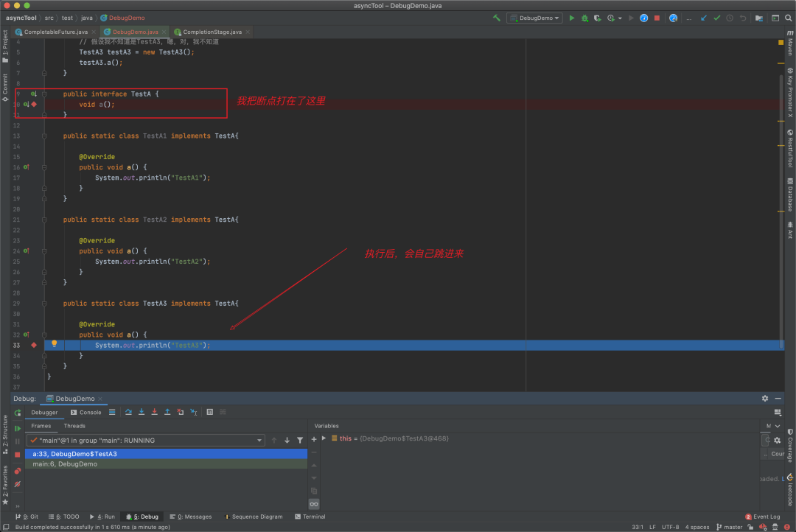
Task: Open the DebugDemo run configuration dropdown
Action: [x=534, y=18]
